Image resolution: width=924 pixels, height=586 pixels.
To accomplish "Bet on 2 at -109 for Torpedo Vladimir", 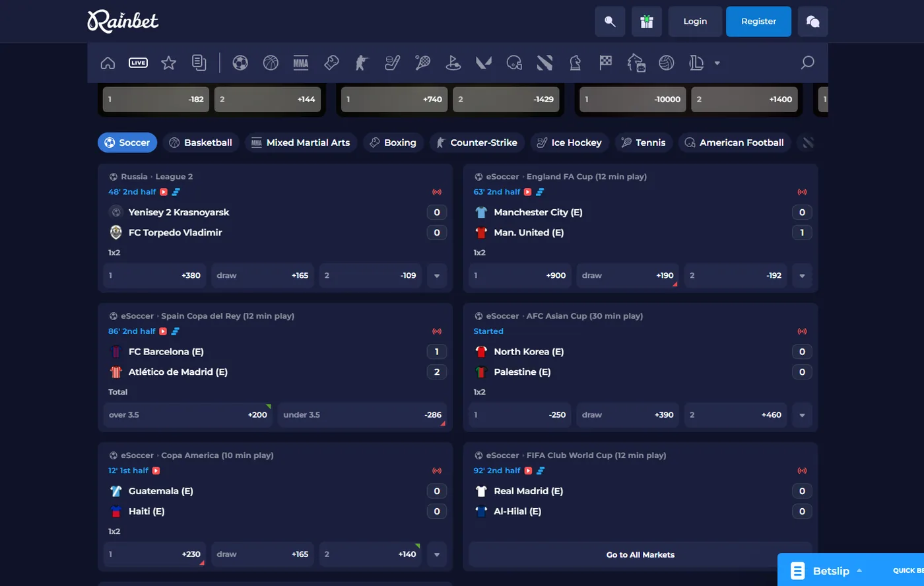I will pyautogui.click(x=370, y=276).
